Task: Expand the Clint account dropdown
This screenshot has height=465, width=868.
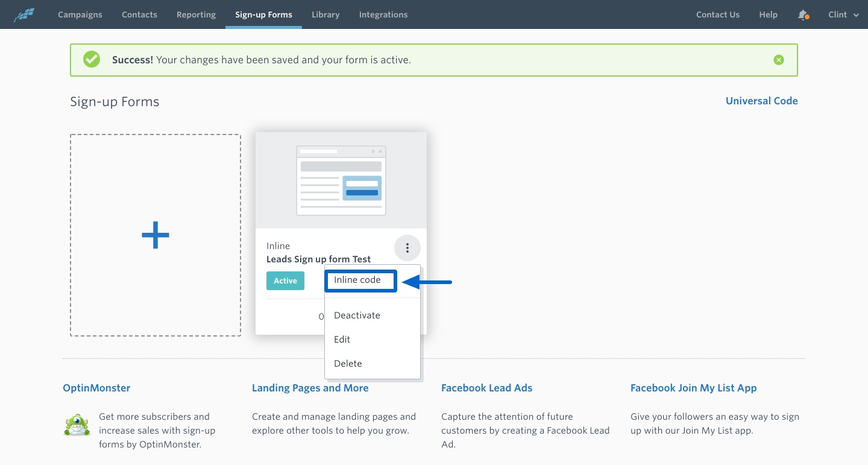Action: coord(843,14)
